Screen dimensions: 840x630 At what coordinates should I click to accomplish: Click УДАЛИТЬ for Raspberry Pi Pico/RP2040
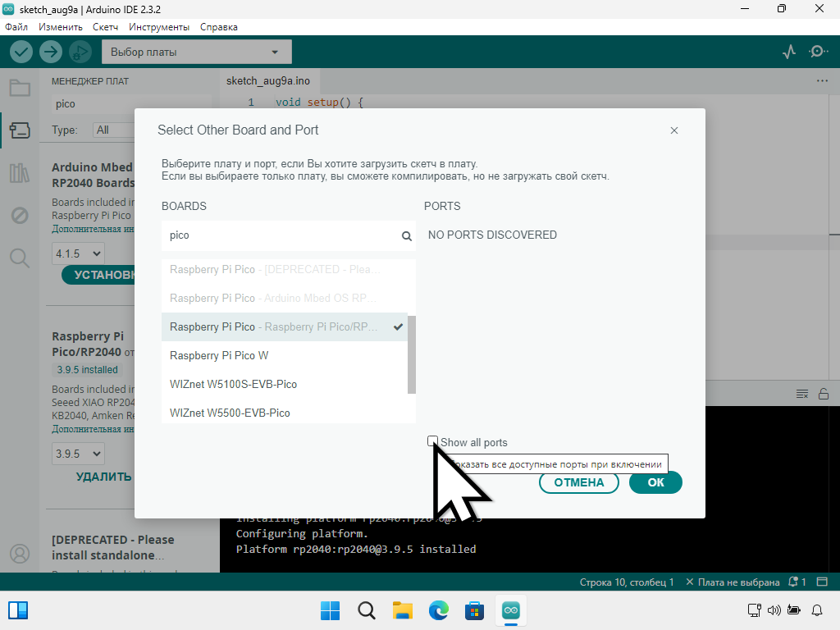pyautogui.click(x=103, y=477)
